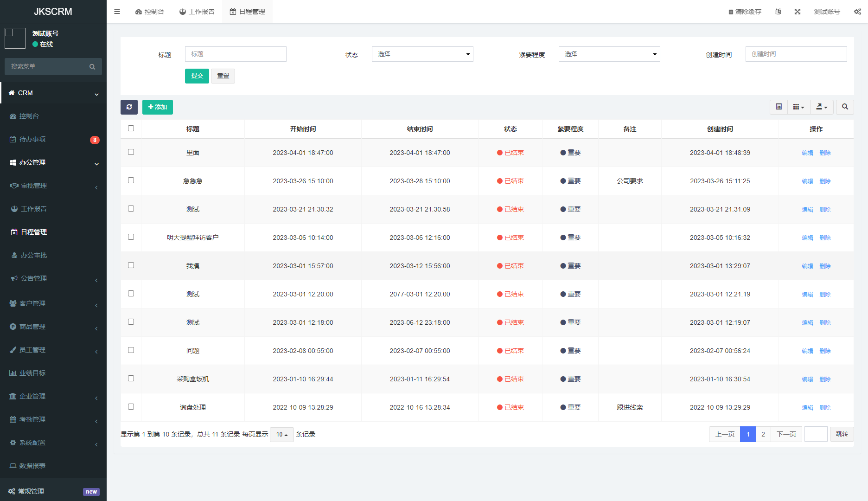This screenshot has width=868, height=501.
Task: Click the fullscreen expand icon
Action: (x=798, y=12)
